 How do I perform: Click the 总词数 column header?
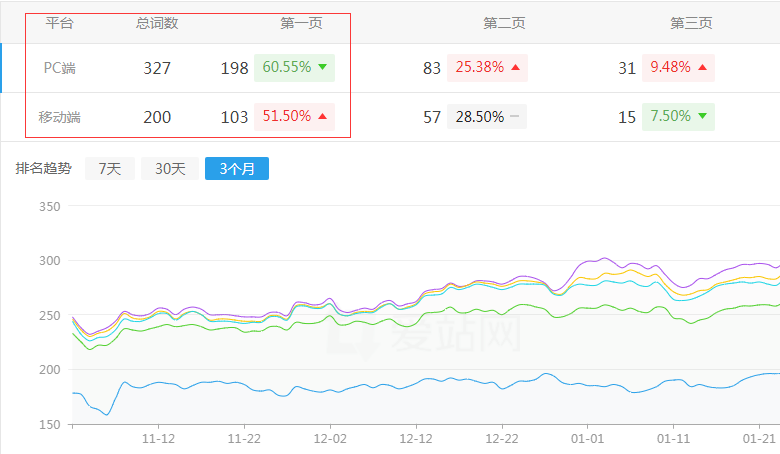[x=157, y=22]
